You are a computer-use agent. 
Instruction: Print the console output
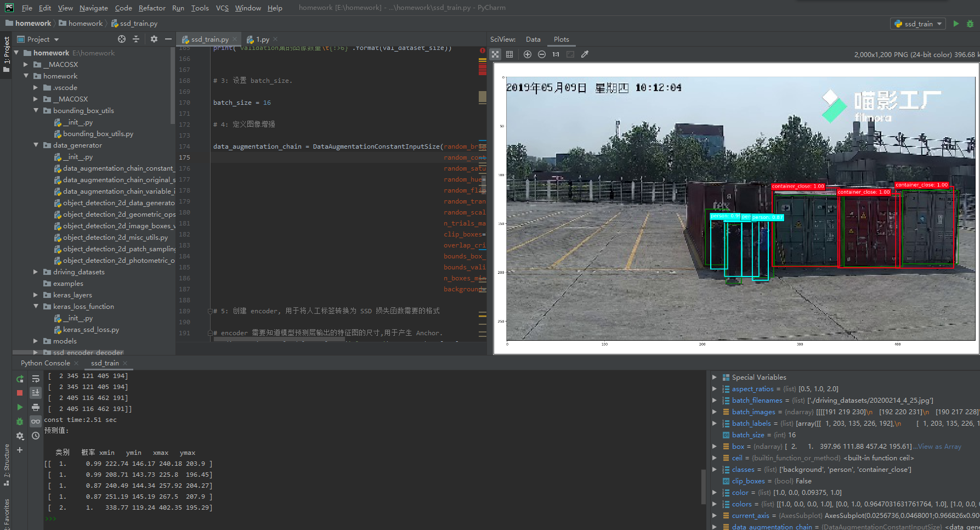pos(35,407)
